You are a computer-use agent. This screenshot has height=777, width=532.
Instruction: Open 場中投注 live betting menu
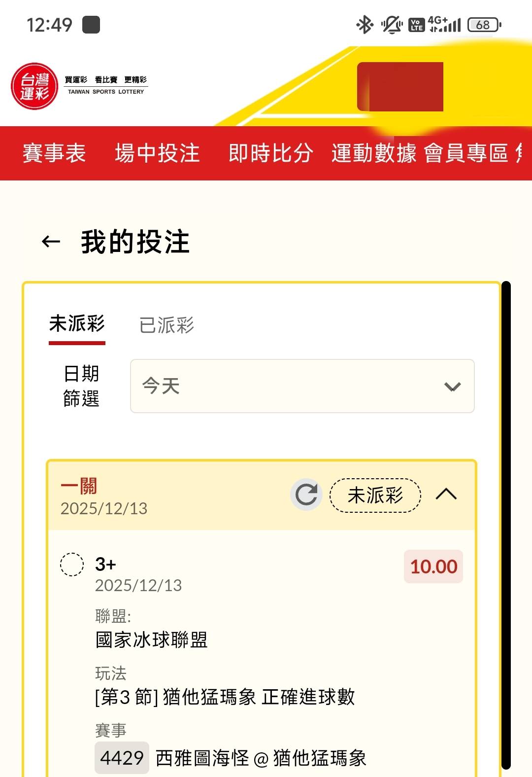[x=157, y=153]
